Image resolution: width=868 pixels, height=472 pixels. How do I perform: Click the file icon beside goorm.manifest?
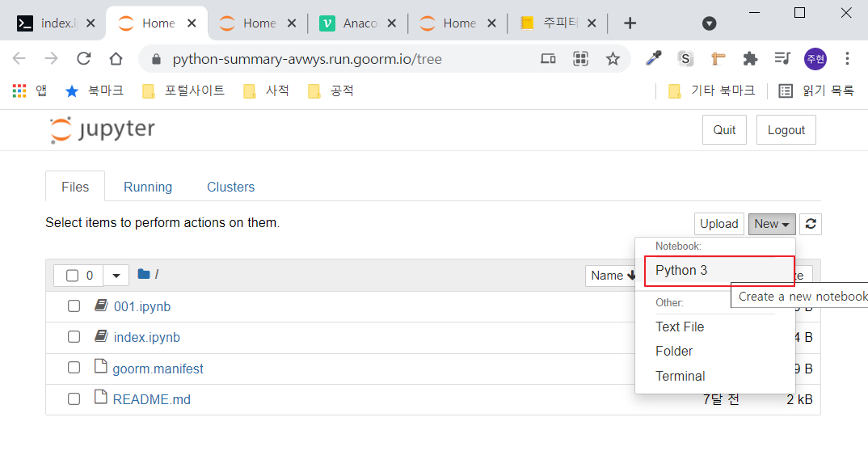coord(100,366)
